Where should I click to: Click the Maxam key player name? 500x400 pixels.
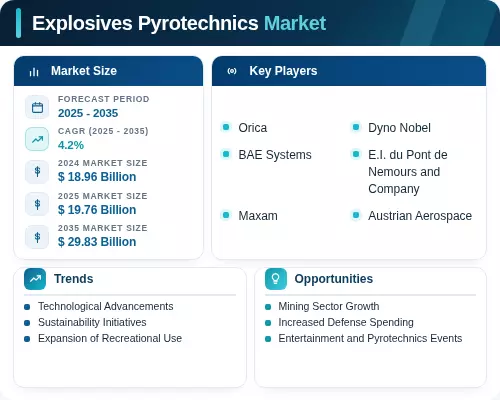click(258, 216)
